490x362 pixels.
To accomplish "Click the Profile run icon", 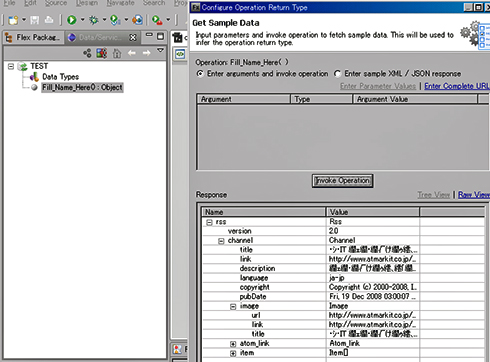I will coord(115,20).
